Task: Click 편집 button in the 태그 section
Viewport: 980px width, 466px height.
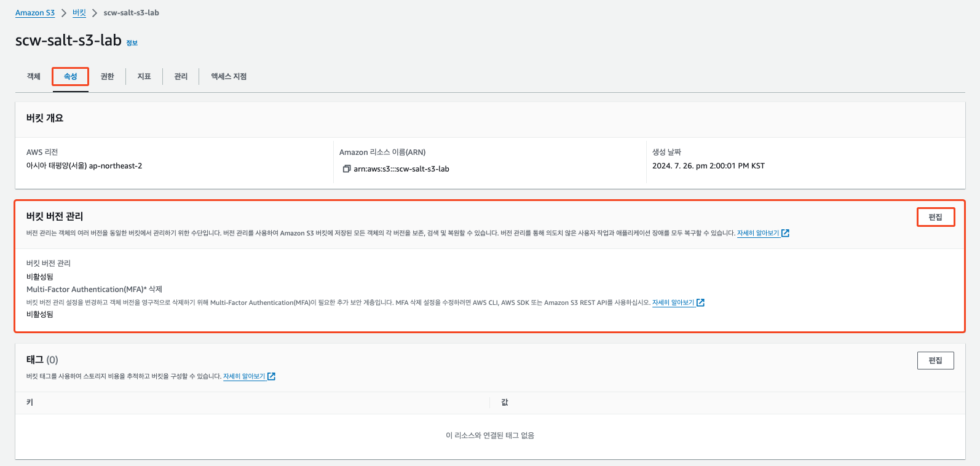Action: click(935, 360)
